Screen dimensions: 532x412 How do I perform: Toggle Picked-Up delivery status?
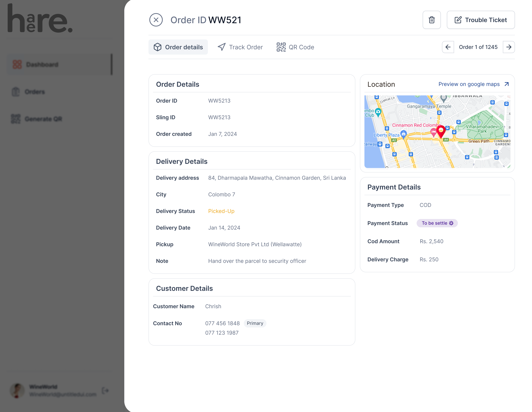pos(221,211)
